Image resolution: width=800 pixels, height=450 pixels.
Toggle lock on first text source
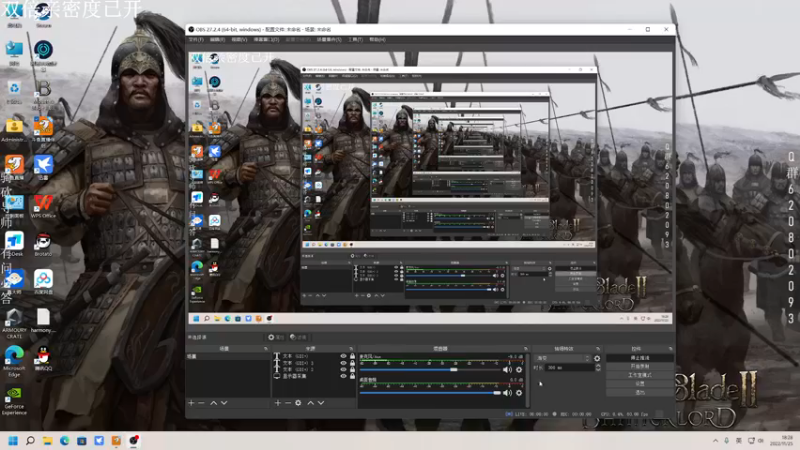352,356
